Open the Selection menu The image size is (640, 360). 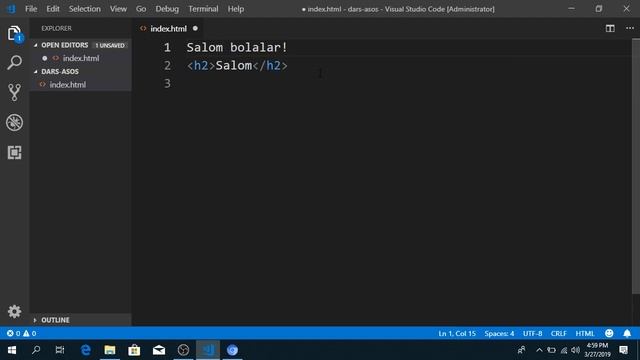point(84,9)
